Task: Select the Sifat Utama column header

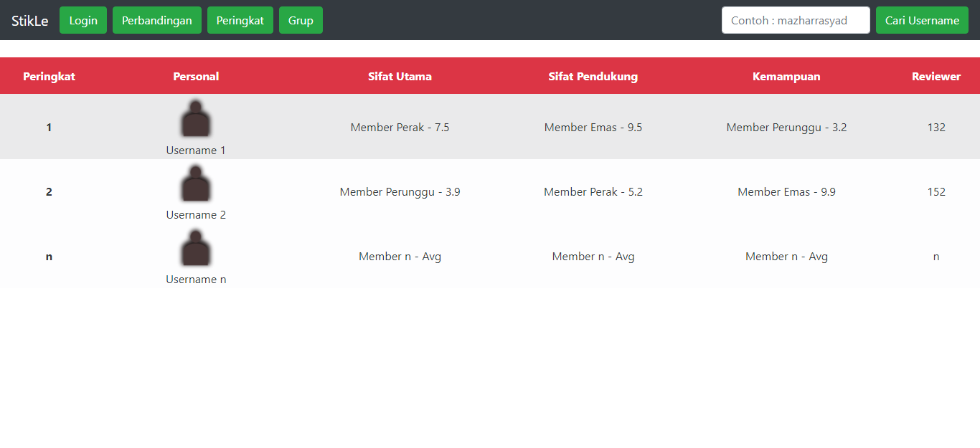Action: tap(400, 76)
